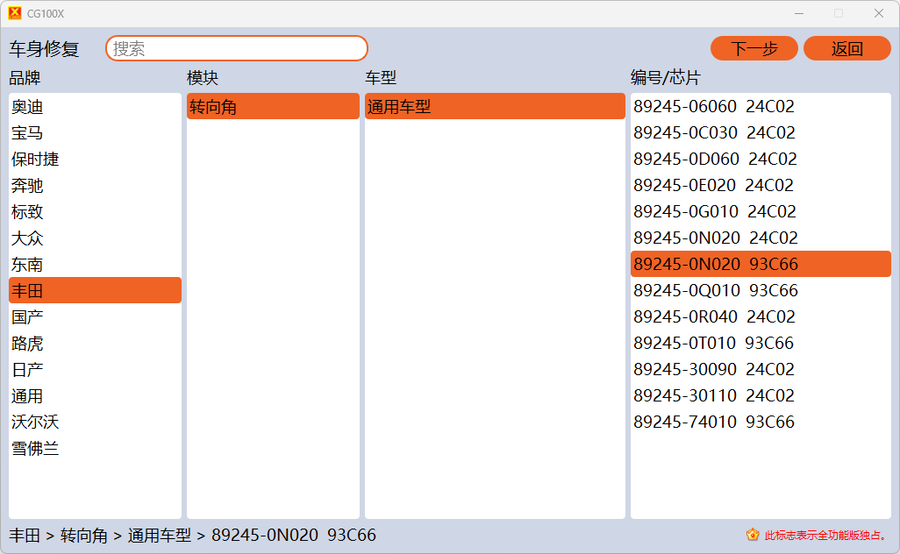
Task: Click the 下一步 (Next) button
Action: pyautogui.click(x=753, y=48)
